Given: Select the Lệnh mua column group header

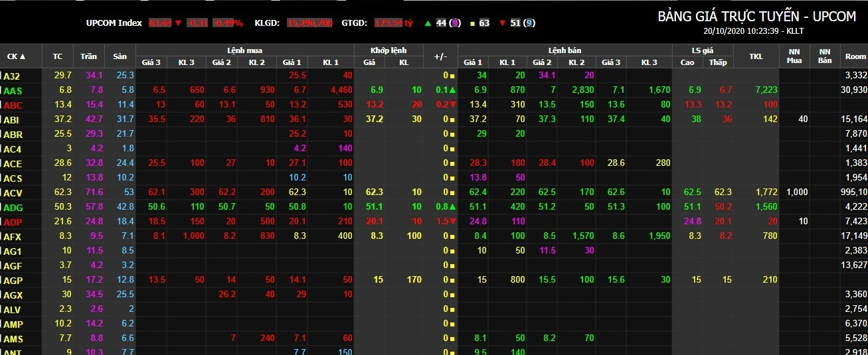Looking at the screenshot, I should coord(244,50).
